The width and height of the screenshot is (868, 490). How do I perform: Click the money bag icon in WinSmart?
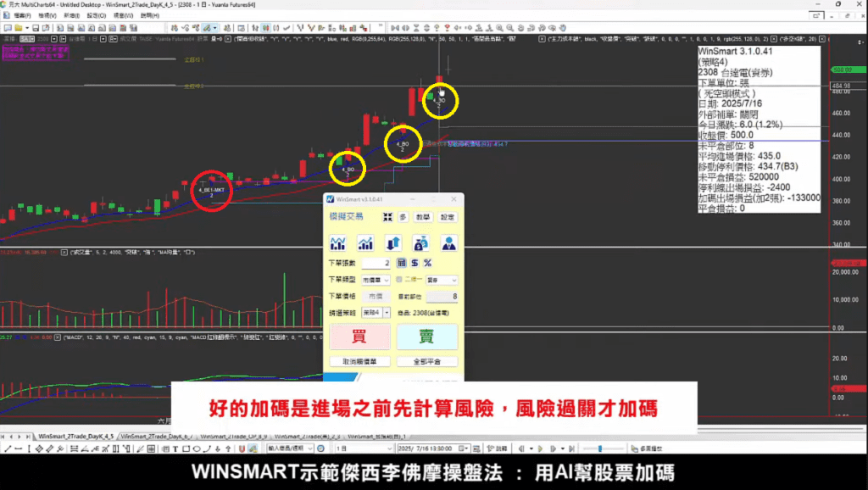pyautogui.click(x=420, y=243)
